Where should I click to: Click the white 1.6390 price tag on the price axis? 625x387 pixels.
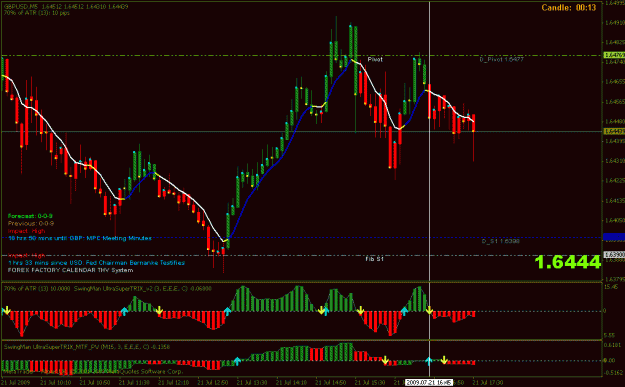tap(614, 254)
